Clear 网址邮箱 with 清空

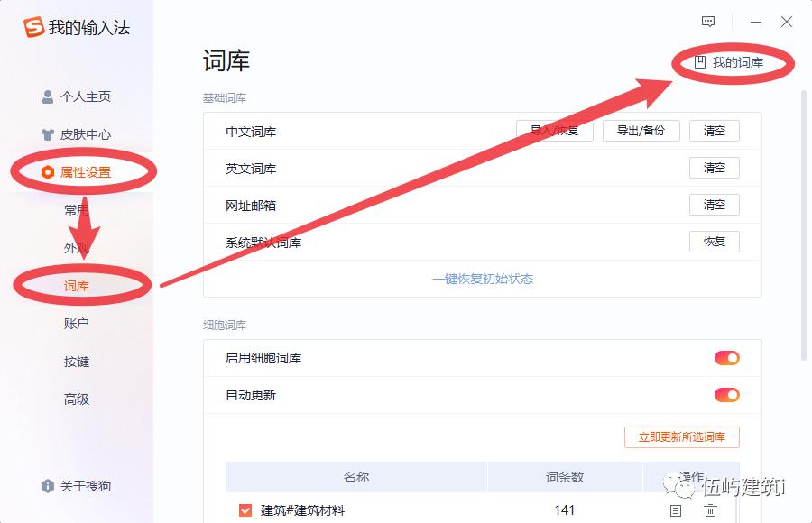tap(715, 205)
